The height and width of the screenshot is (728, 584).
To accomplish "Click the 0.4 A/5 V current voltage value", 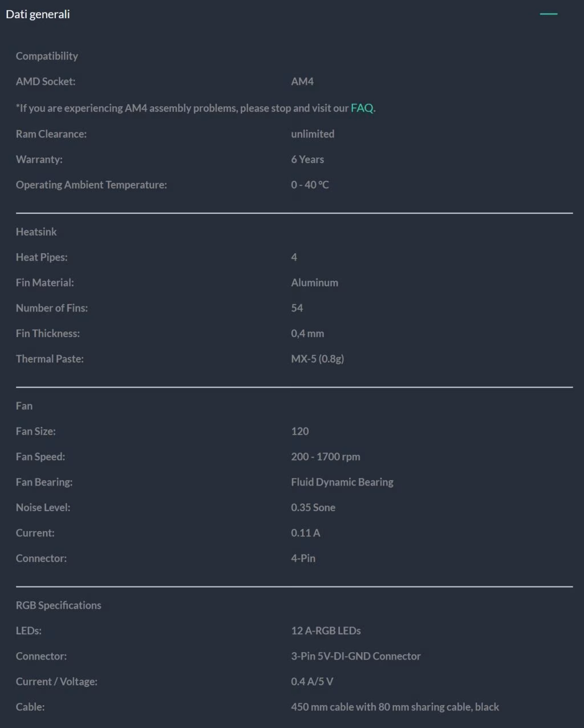I will pos(312,681).
